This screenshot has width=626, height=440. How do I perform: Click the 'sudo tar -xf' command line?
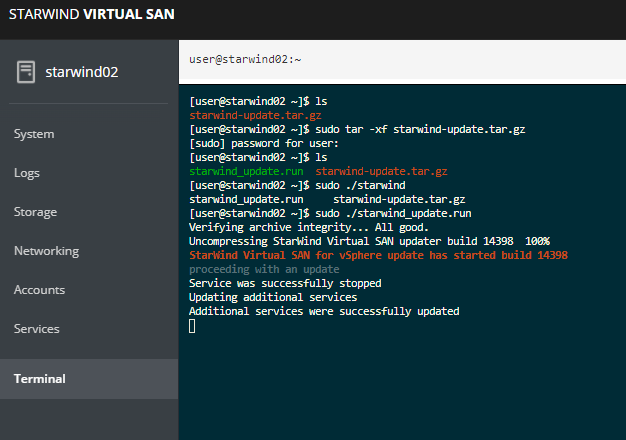tap(357, 129)
